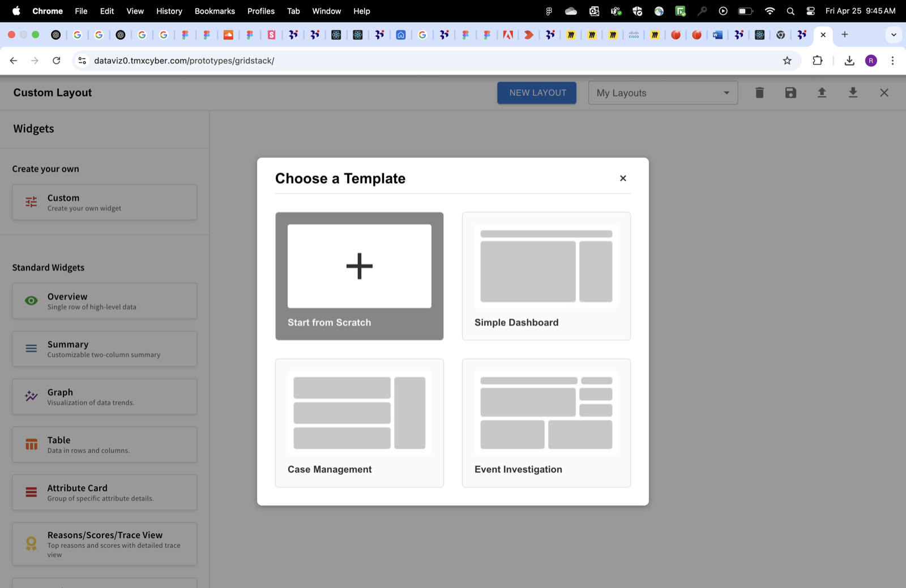
Task: Open the Bookmarks menu
Action: [x=215, y=11]
